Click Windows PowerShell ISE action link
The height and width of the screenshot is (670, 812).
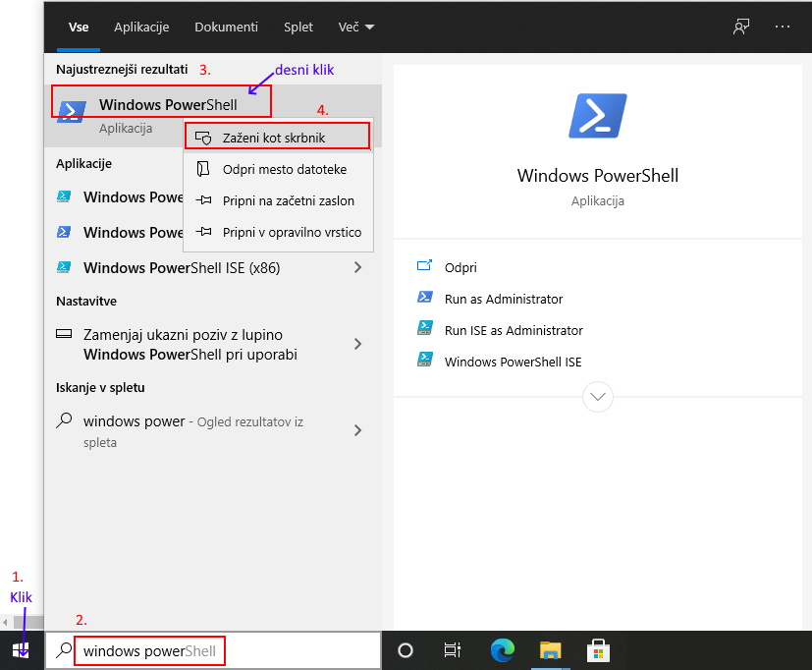coord(513,362)
